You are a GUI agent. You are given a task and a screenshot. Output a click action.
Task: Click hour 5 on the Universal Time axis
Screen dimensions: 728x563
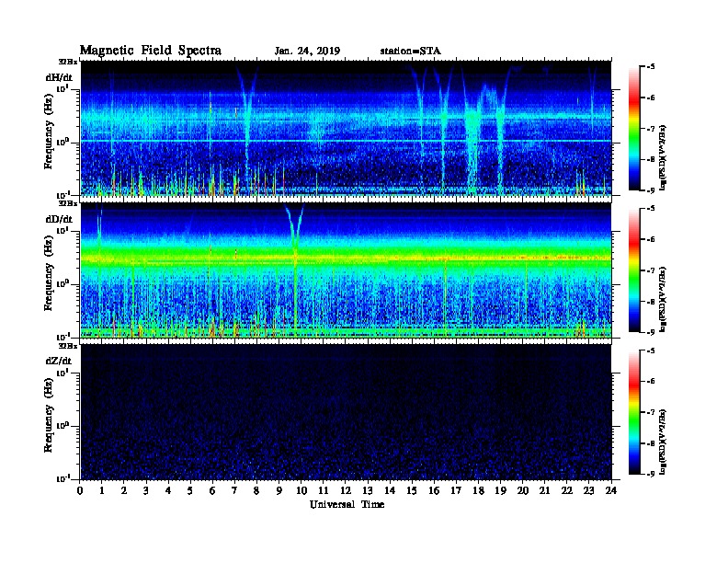[x=190, y=491]
